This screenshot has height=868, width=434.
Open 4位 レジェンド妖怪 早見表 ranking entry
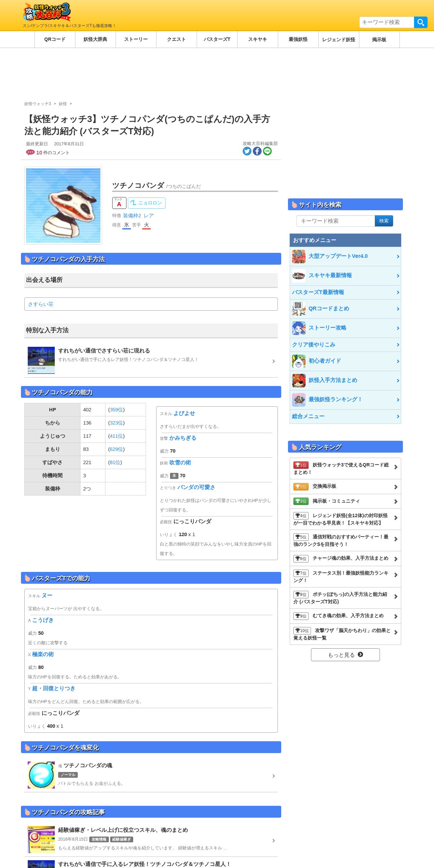[x=345, y=519]
